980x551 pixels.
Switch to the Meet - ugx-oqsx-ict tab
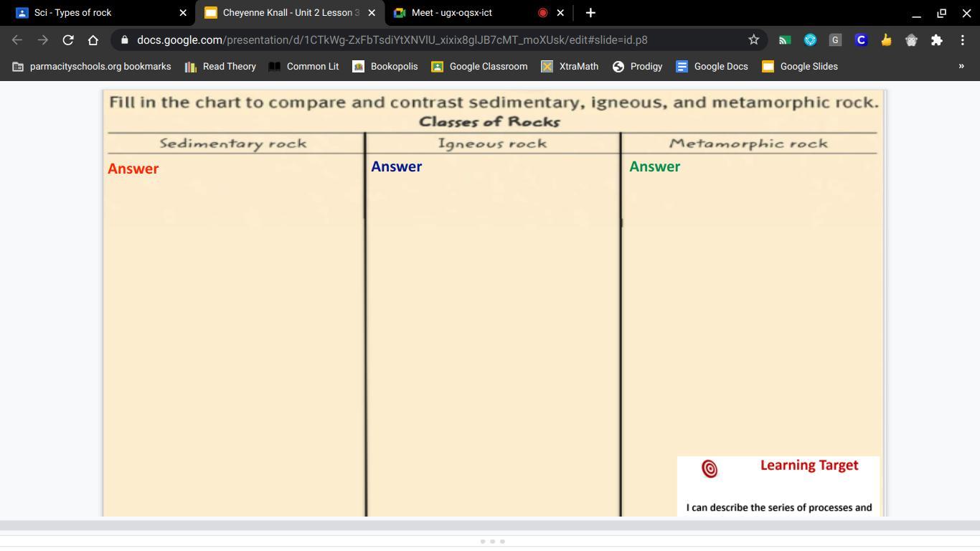451,13
